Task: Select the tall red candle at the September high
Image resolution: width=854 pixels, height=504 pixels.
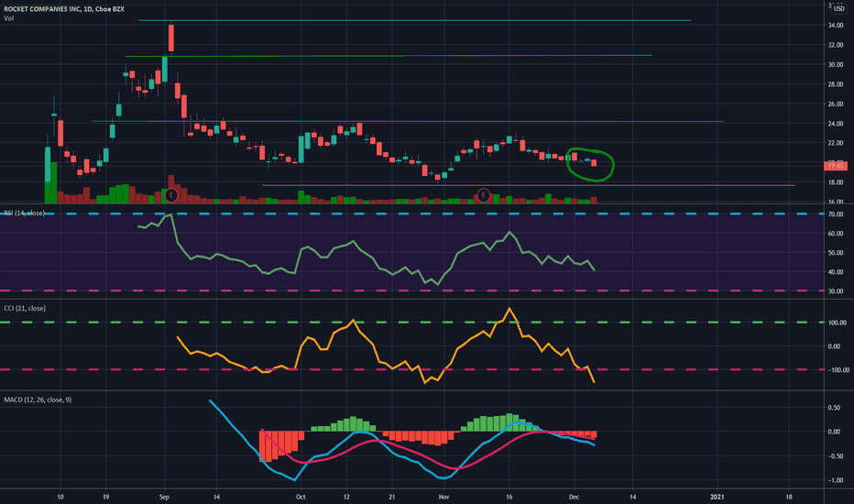Action: [x=171, y=38]
